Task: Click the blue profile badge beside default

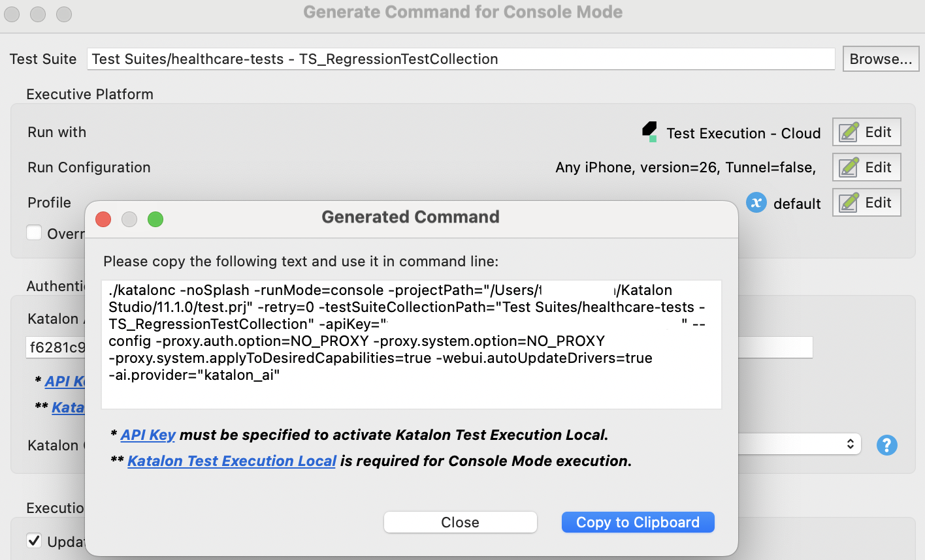Action: [756, 203]
